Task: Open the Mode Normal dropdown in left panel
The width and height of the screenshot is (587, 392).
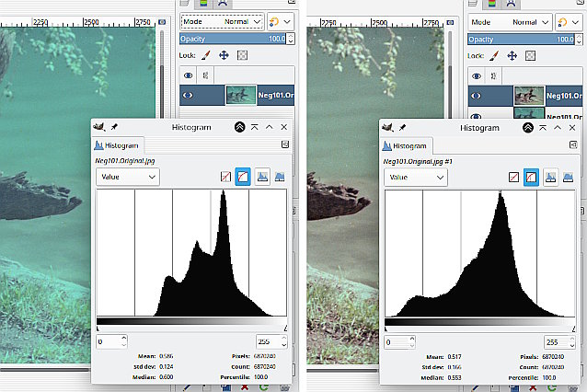Action: tap(223, 22)
